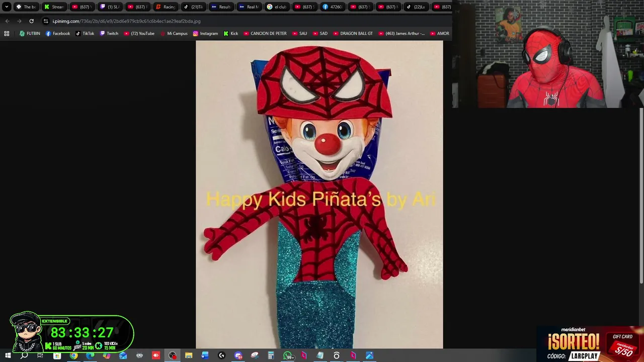Open the Facebook bookmark
644x362 pixels.
point(58,34)
